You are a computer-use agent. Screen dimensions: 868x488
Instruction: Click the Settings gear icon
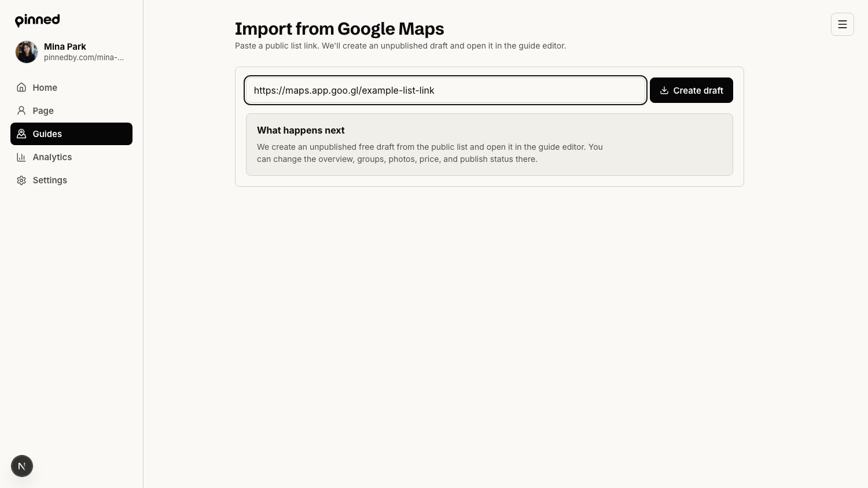(21, 180)
